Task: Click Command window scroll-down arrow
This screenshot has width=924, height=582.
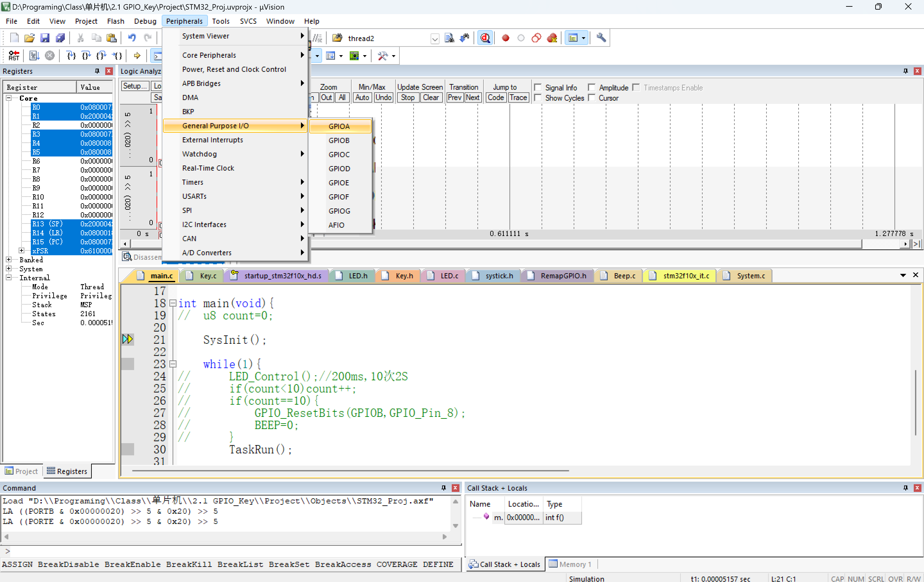Action: tap(456, 526)
